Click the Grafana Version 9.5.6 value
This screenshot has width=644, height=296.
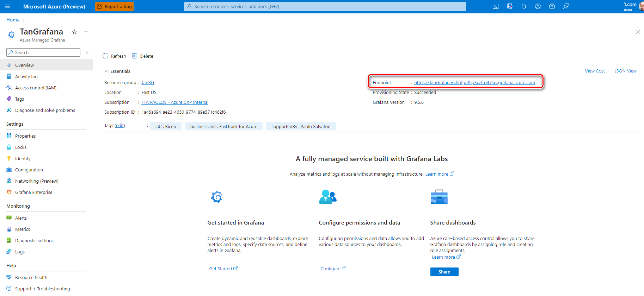(419, 102)
